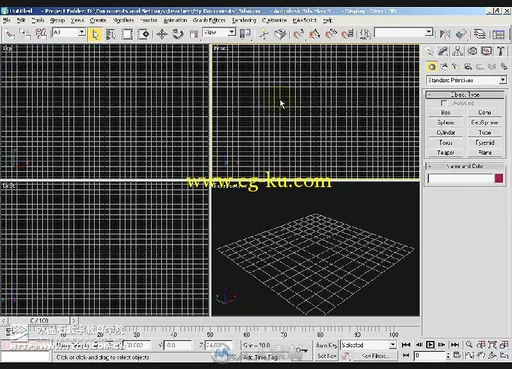The width and height of the screenshot is (512, 369).
Task: Click the Unlink Selection tool
Action: coord(25,34)
